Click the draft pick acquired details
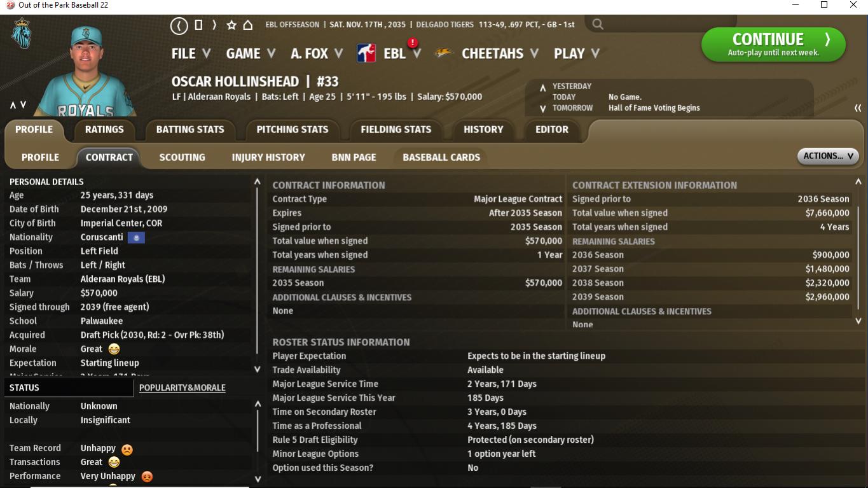Image resolution: width=868 pixels, height=488 pixels. (153, 335)
